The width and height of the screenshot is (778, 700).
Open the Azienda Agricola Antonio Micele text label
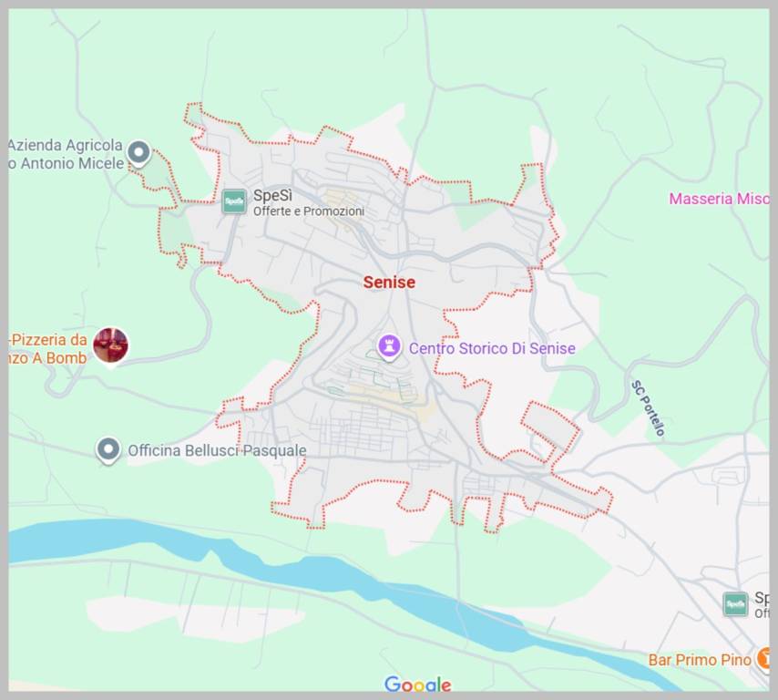coord(66,154)
